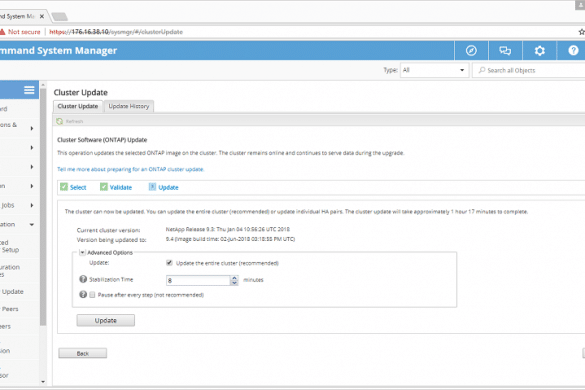Show help for Pause after every step

(x=83, y=294)
